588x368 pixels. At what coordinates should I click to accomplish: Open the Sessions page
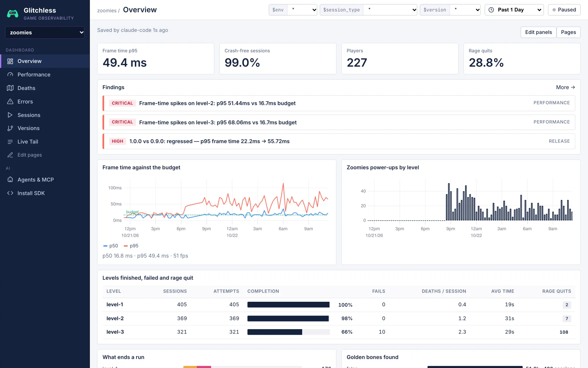pos(45,115)
